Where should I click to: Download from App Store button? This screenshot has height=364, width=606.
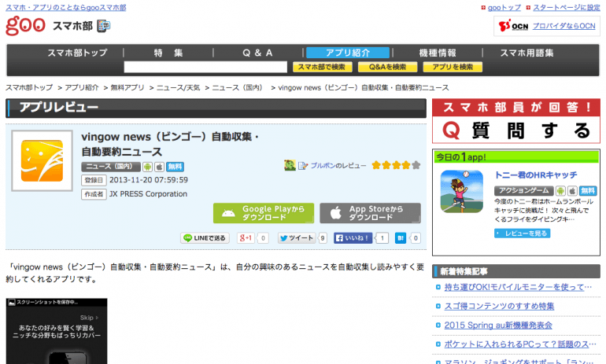[x=370, y=213]
